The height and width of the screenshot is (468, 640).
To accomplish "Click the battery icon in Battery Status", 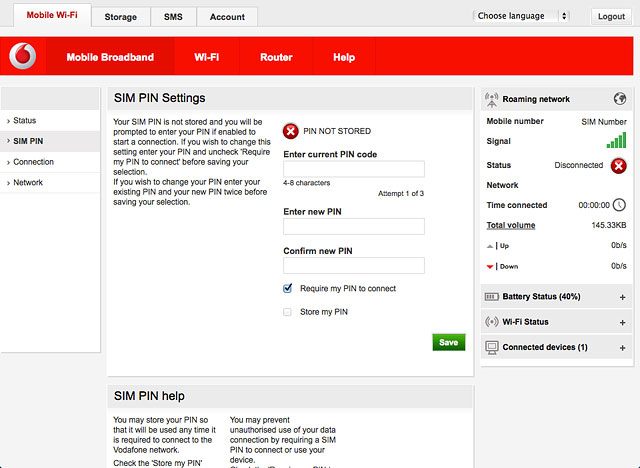I will click(491, 297).
